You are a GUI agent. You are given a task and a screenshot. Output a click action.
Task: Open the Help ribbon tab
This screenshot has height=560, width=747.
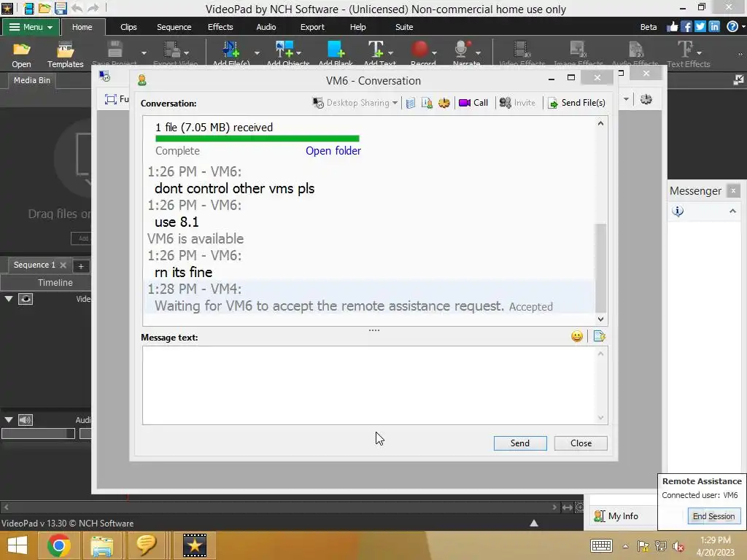click(357, 27)
